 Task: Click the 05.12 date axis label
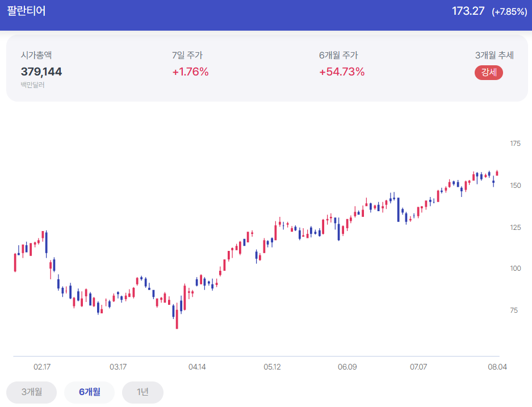click(273, 367)
